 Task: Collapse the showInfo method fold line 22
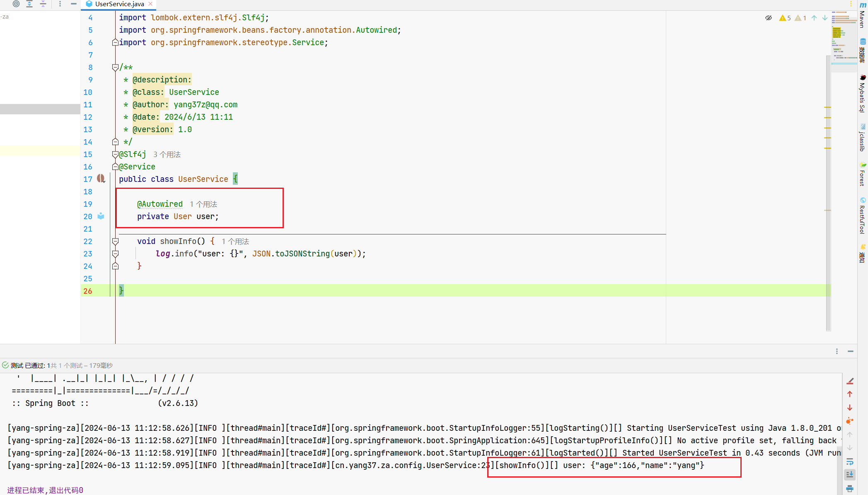click(115, 241)
